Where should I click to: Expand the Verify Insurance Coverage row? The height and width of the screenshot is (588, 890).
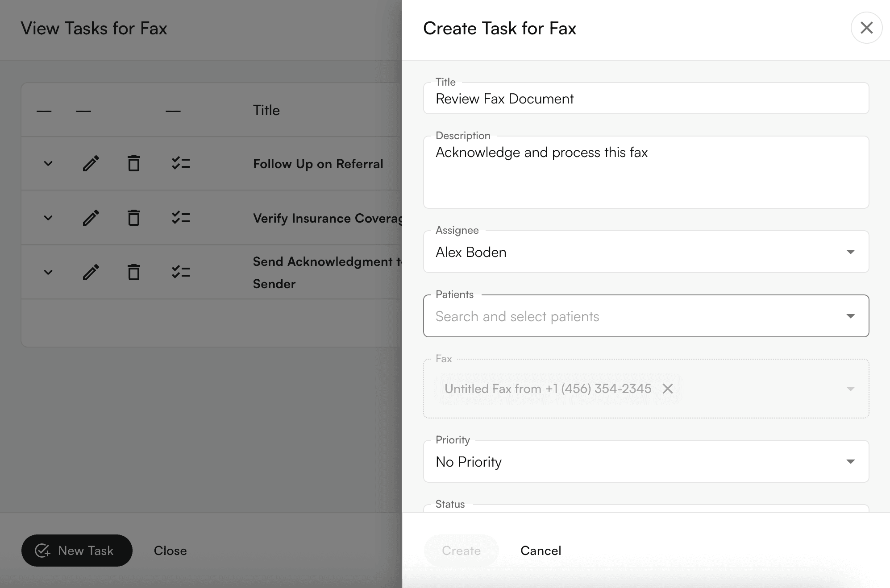pyautogui.click(x=48, y=218)
